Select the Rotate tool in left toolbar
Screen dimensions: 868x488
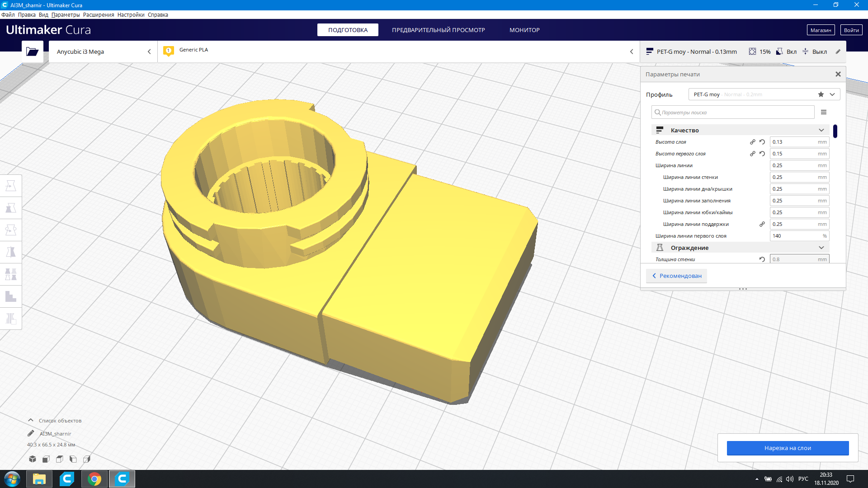click(x=11, y=230)
